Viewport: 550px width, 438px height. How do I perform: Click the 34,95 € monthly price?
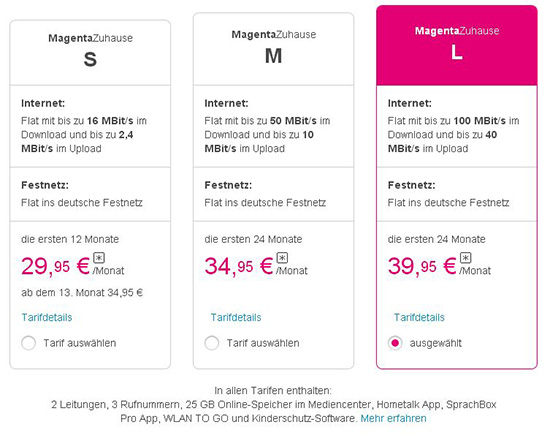click(x=239, y=266)
